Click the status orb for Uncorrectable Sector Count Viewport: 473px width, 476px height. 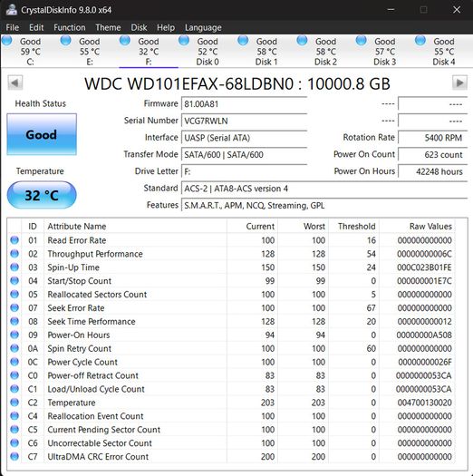pyautogui.click(x=14, y=442)
